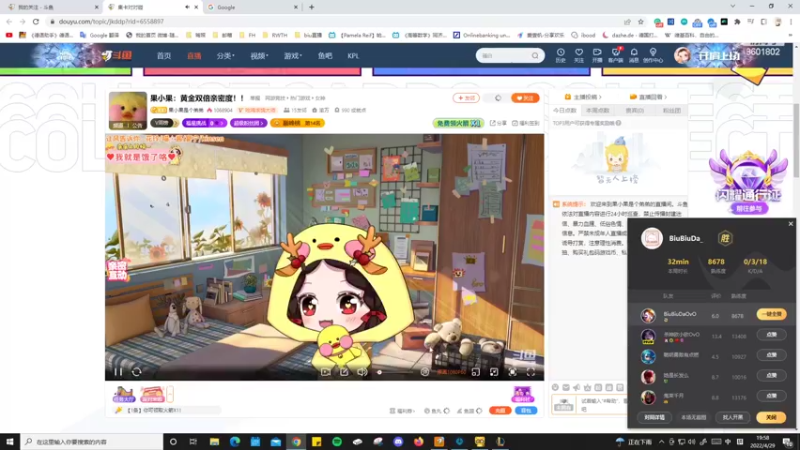
Task: Open the emoji icon above chat input
Action: [x=555, y=388]
